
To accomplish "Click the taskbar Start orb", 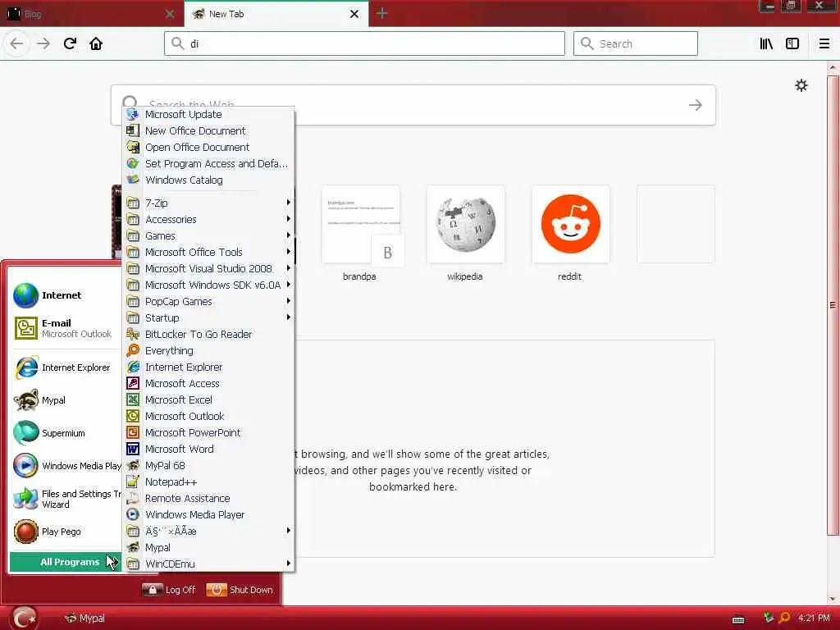I will (24, 618).
